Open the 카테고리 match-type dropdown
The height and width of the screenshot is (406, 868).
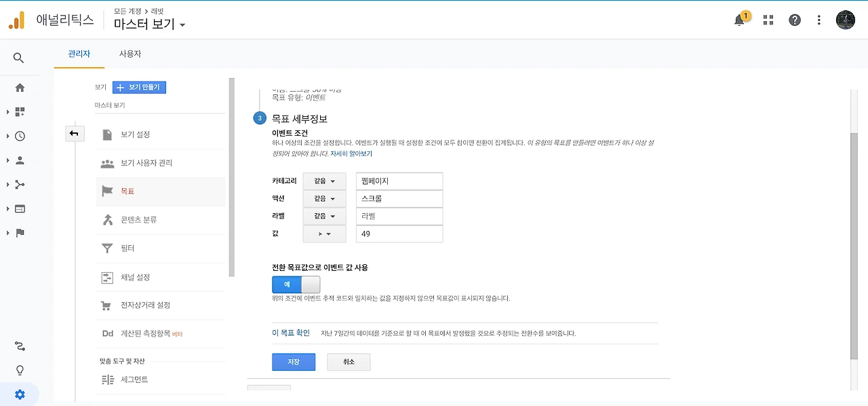(x=325, y=181)
